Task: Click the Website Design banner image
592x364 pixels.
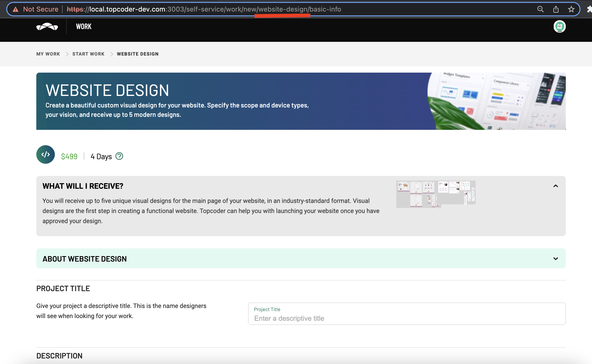Action: (x=496, y=101)
